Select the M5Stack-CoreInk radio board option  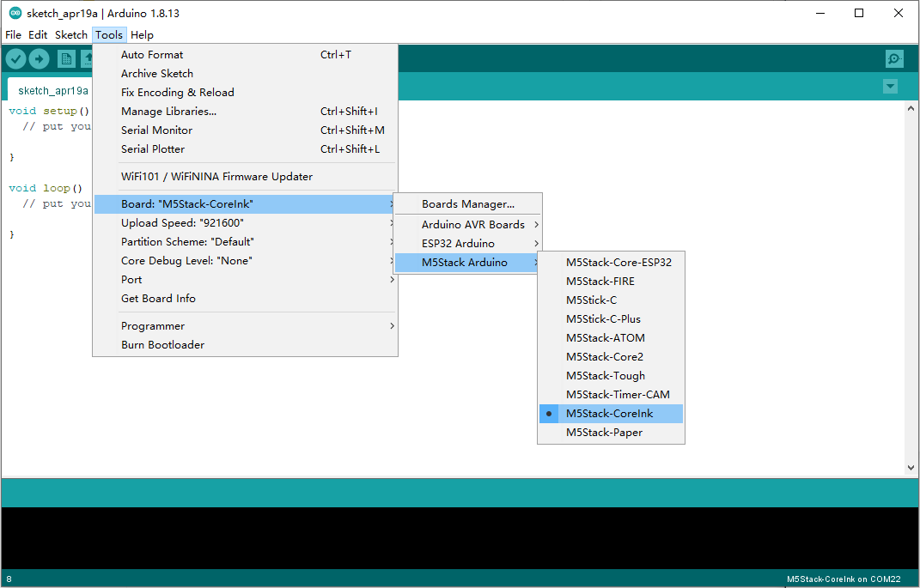point(611,413)
